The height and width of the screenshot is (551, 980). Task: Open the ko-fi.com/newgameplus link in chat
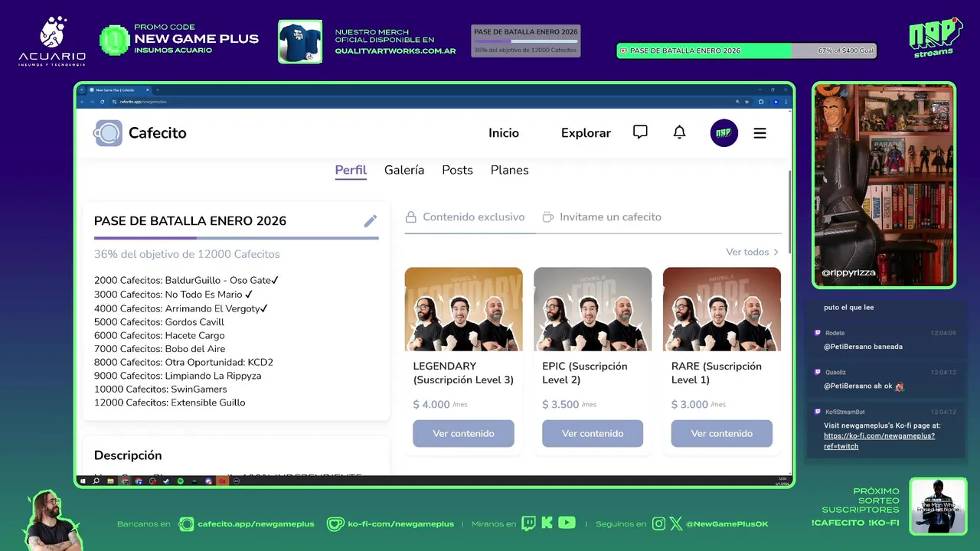[x=879, y=441]
